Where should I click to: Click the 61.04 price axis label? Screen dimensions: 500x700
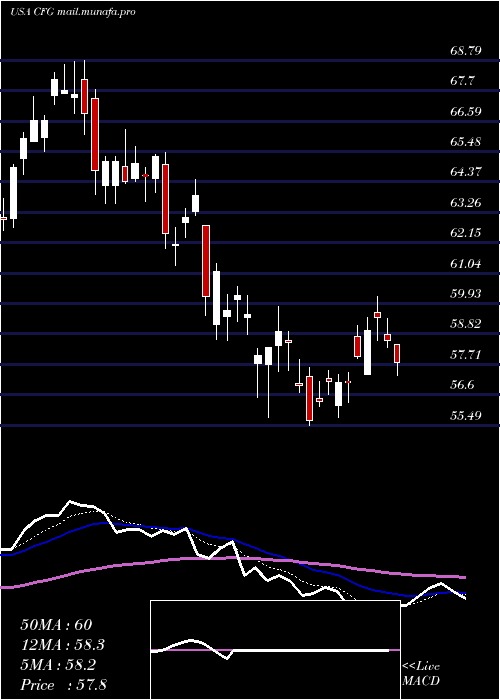(x=466, y=263)
